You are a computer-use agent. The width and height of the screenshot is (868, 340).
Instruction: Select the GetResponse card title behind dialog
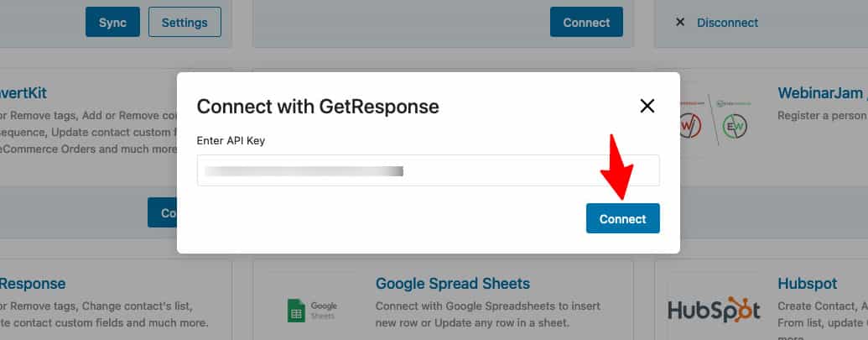pos(33,284)
